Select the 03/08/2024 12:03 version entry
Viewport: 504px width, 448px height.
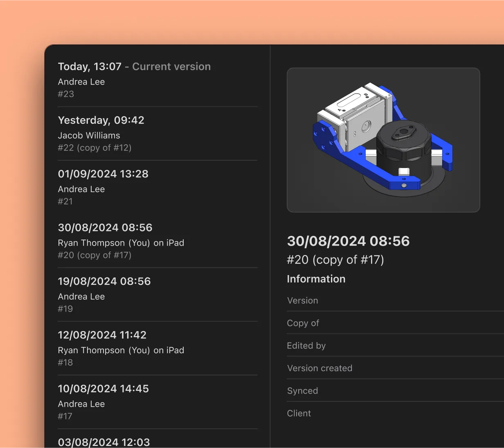[x=157, y=439]
